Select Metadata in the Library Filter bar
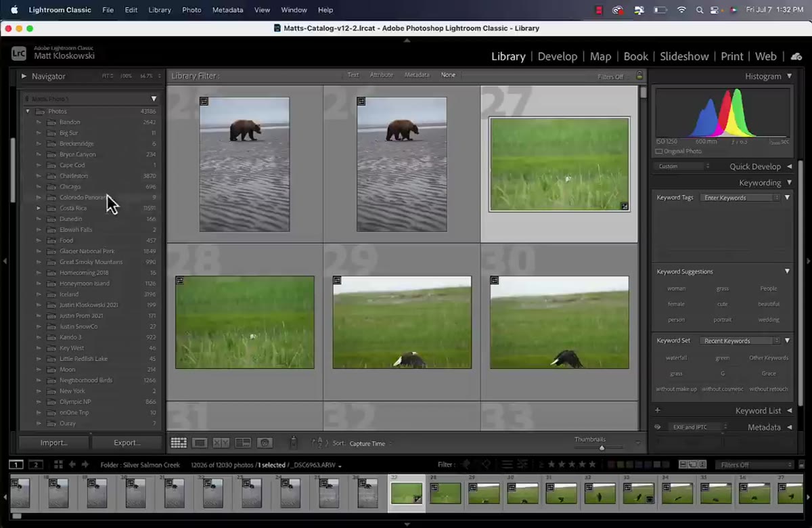 pyautogui.click(x=417, y=75)
